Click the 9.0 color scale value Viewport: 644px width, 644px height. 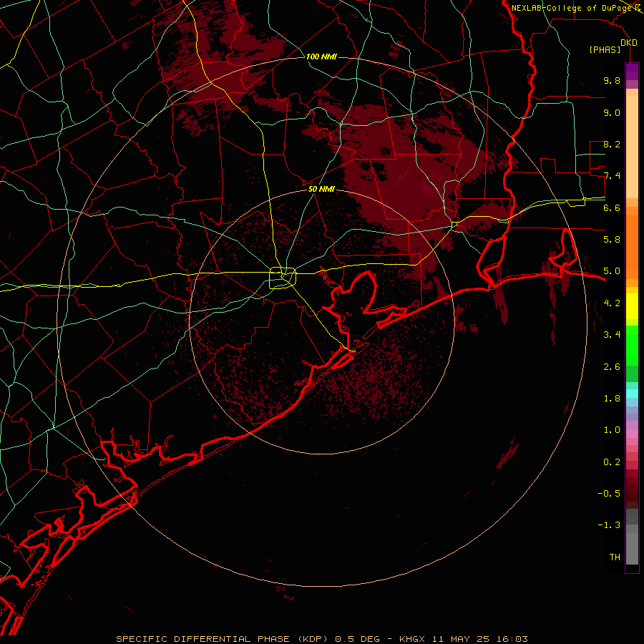pos(612,112)
